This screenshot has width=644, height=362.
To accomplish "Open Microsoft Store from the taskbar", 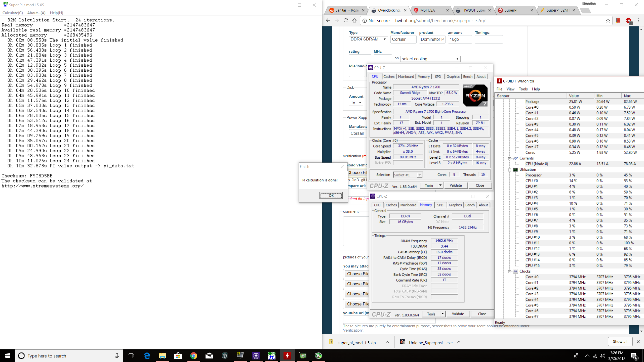I will 178,356.
